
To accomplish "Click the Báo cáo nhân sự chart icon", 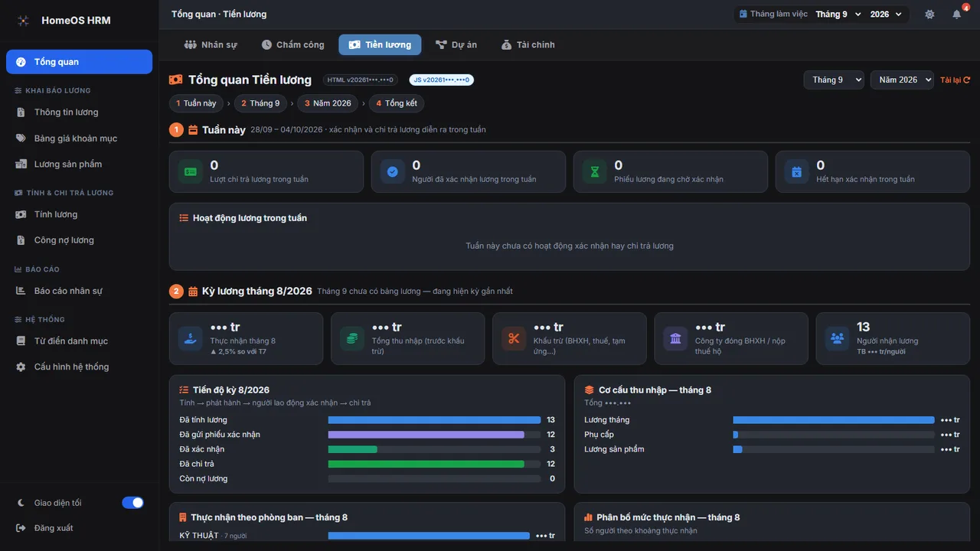I will [x=21, y=291].
